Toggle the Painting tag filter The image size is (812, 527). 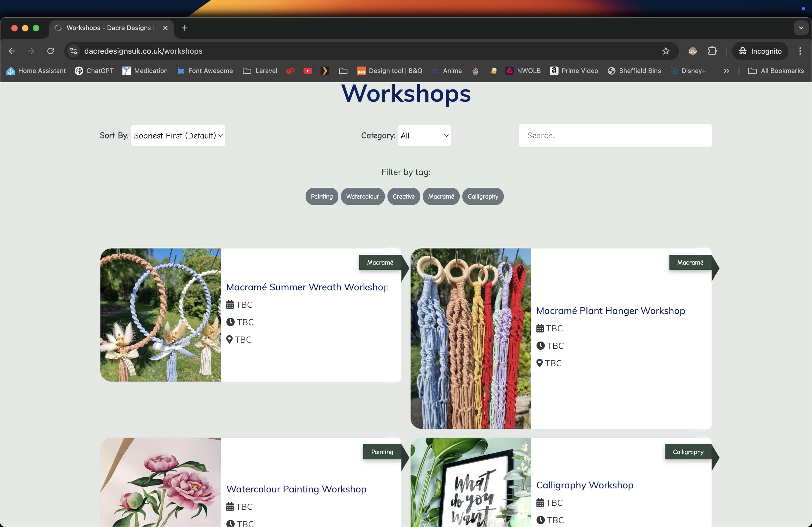tap(321, 197)
